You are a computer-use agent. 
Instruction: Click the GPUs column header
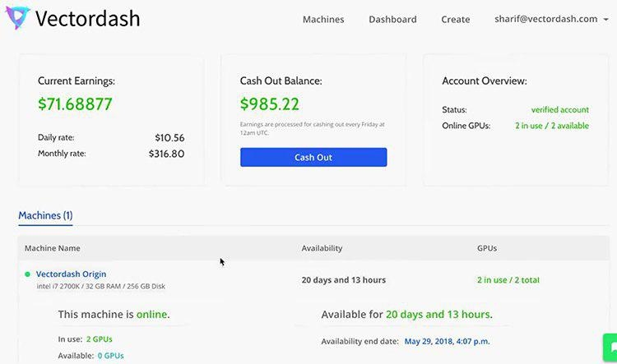(x=487, y=248)
